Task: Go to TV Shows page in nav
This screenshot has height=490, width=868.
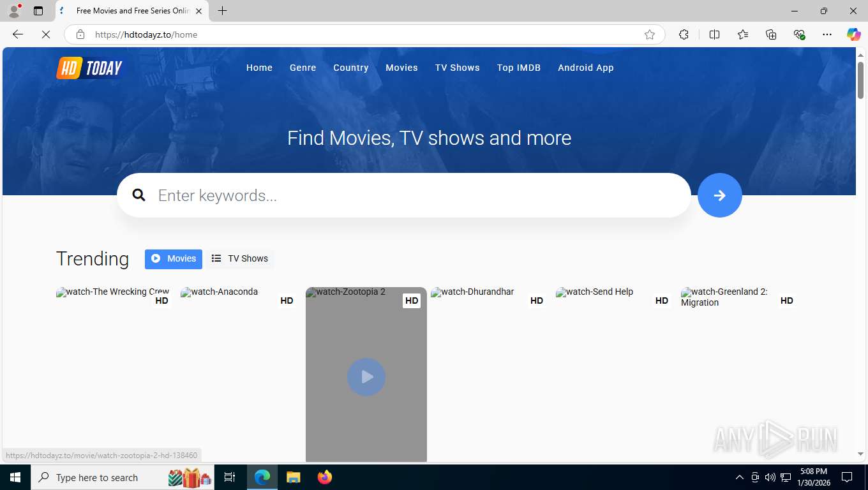Action: point(458,68)
